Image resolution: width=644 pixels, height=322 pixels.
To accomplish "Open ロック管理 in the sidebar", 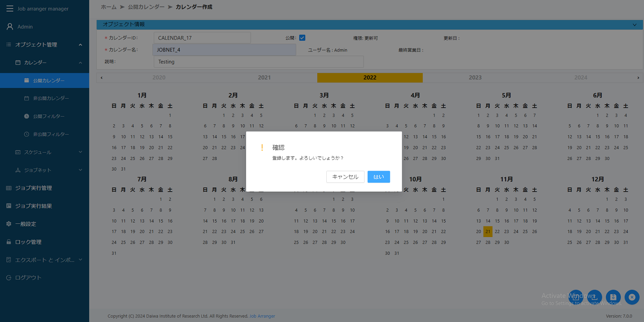I will [28, 242].
